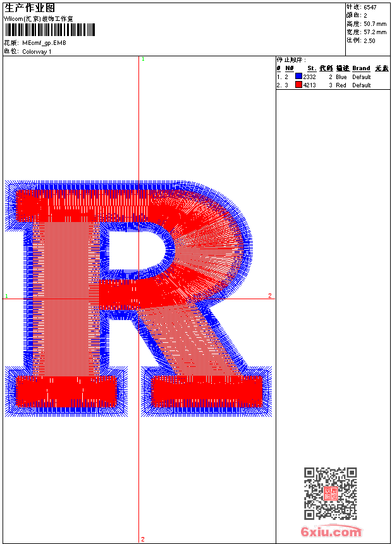Select the barcode under the studio name
The image size is (392, 544).
point(49,30)
